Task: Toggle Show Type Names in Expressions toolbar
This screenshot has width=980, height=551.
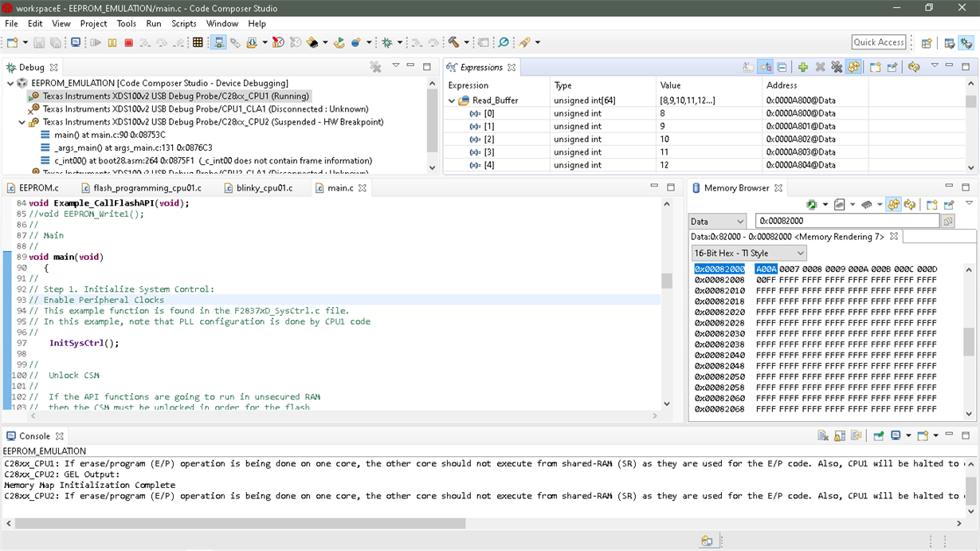Action: pyautogui.click(x=747, y=67)
